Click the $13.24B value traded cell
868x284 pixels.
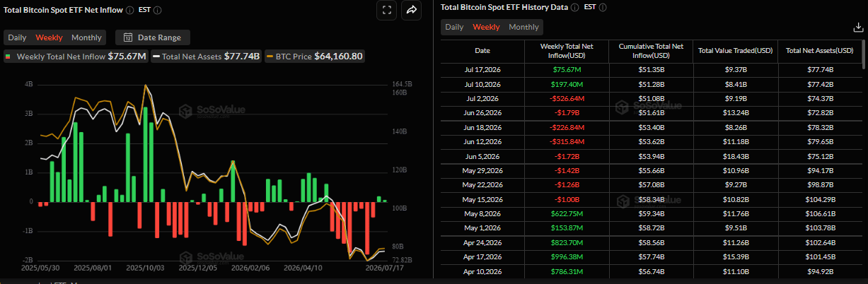(736, 112)
